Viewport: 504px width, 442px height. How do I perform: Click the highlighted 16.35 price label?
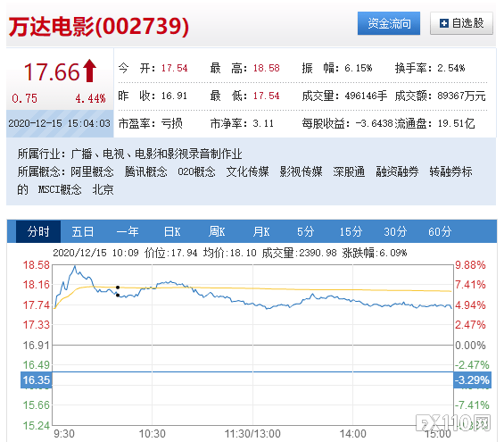tap(36, 379)
